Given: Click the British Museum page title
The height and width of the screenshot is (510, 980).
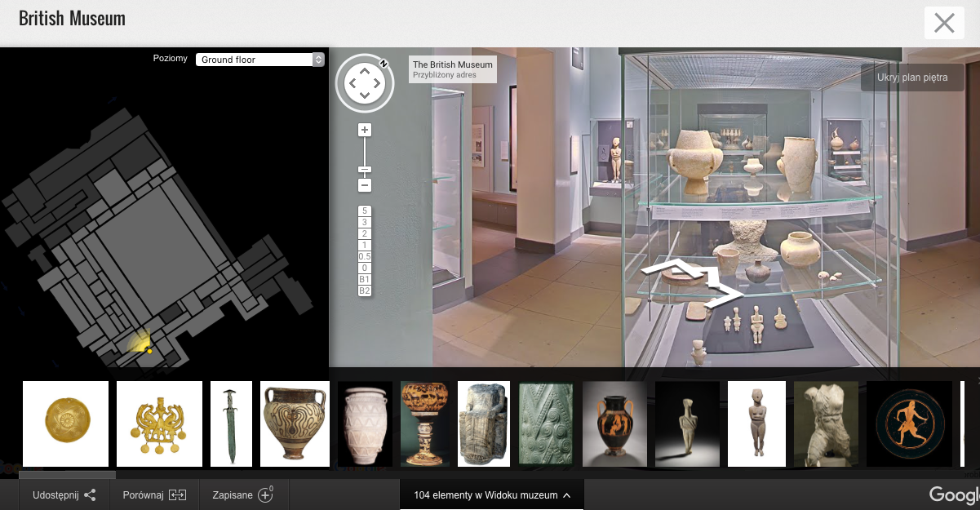Looking at the screenshot, I should 72,18.
